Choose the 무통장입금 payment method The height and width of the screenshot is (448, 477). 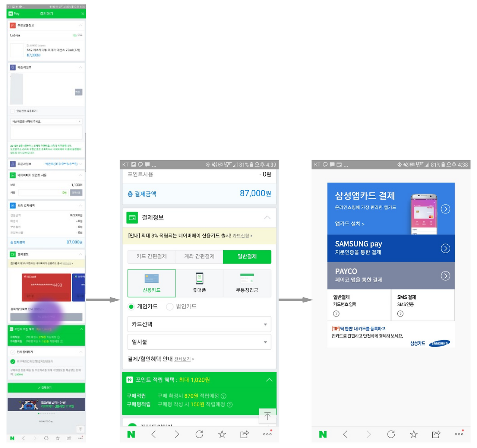[247, 283]
